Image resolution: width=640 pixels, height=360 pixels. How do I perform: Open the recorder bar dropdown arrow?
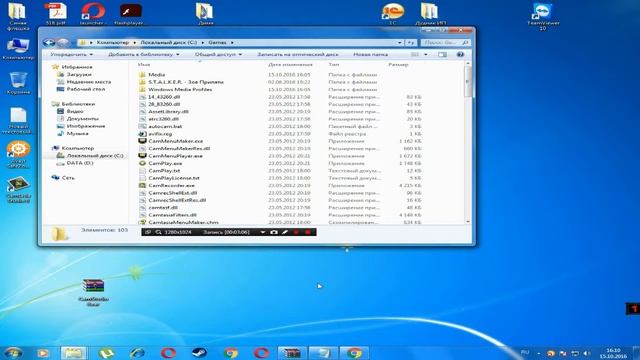(262, 232)
